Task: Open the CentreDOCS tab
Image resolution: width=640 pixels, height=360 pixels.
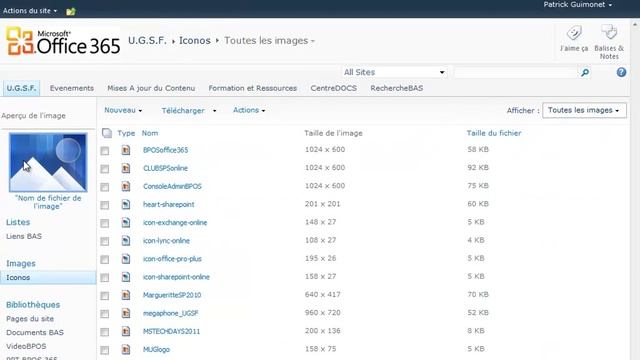Action: (x=333, y=88)
